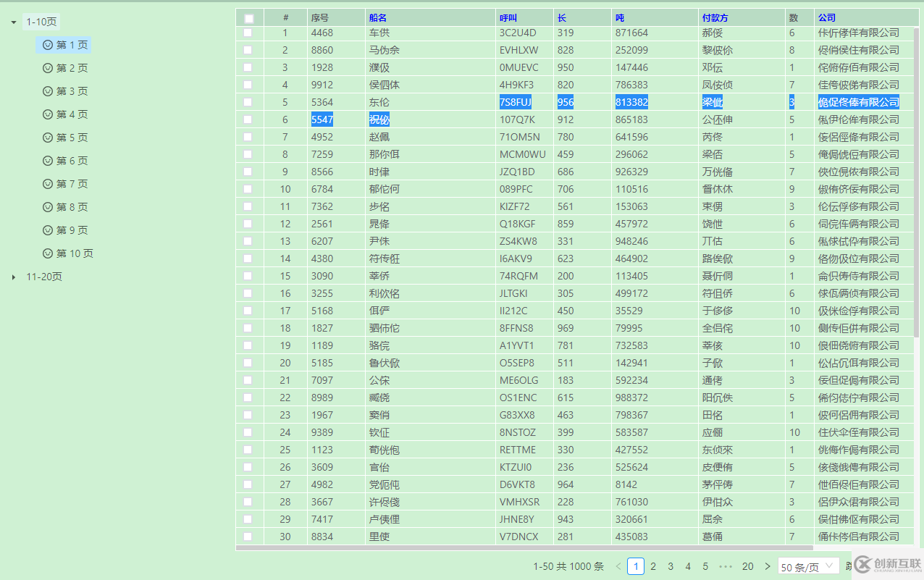Click the clock icon beside 第 5 页
Image resolution: width=924 pixels, height=580 pixels.
coord(48,137)
